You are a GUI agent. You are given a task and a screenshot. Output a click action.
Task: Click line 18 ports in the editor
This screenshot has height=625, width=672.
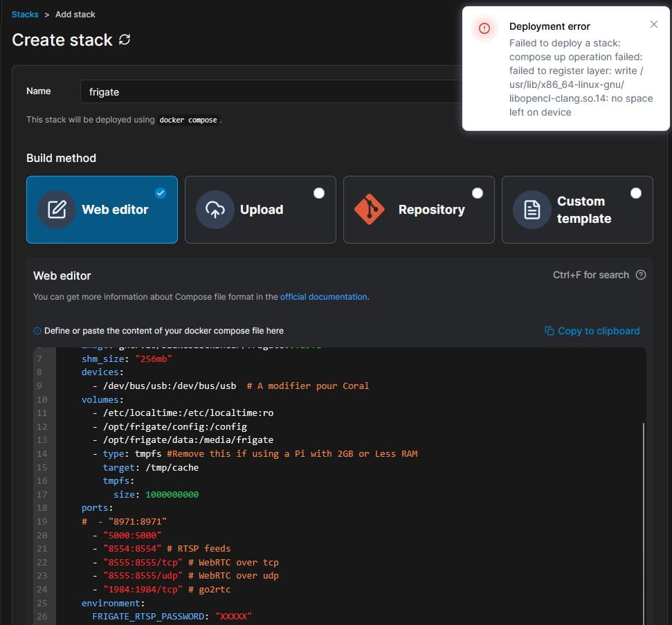tap(96, 508)
